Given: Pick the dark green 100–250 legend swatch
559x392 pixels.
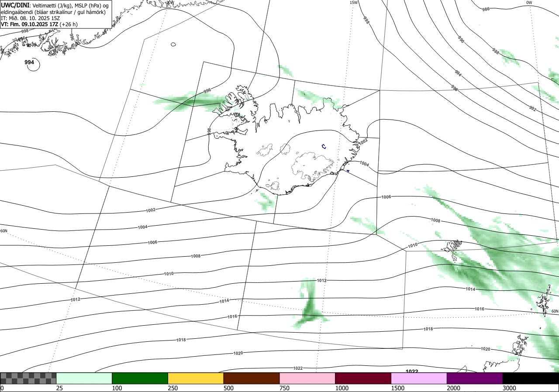Looking at the screenshot, I should click(140, 378).
